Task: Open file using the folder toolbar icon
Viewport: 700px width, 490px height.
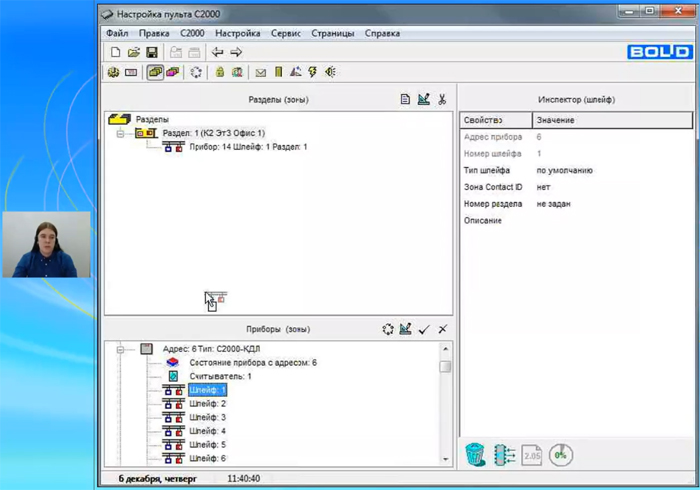Action: [x=133, y=52]
